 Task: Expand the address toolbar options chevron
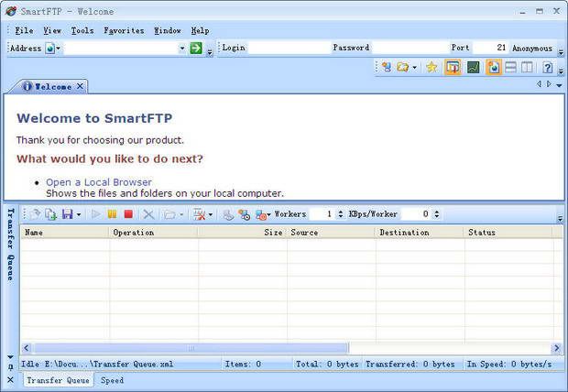coord(210,53)
